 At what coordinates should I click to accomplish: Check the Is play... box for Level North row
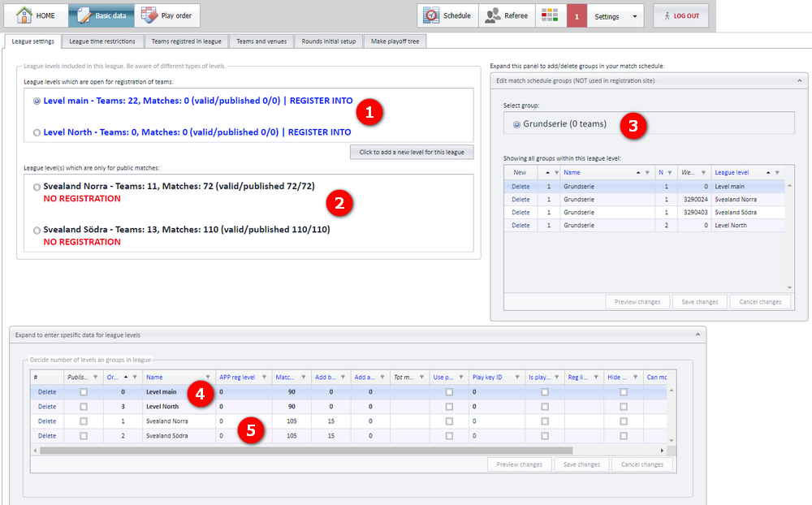545,407
